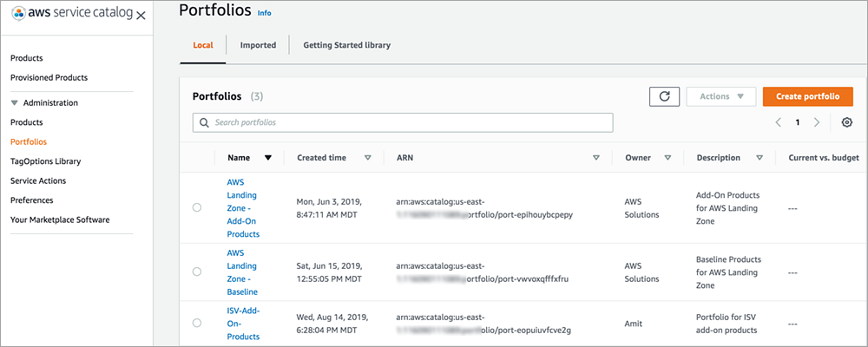This screenshot has height=347, width=868.
Task: Collapse the Administration section
Action: click(15, 103)
